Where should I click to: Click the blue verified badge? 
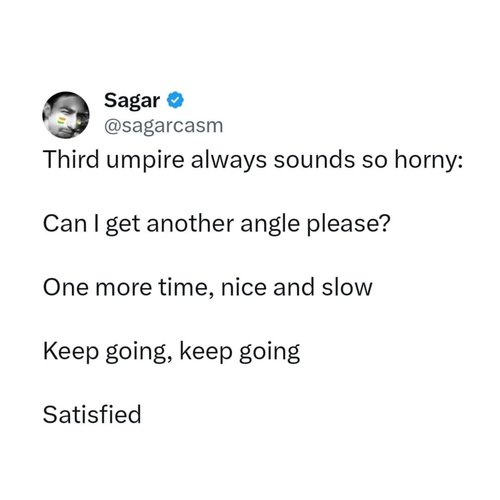175,100
